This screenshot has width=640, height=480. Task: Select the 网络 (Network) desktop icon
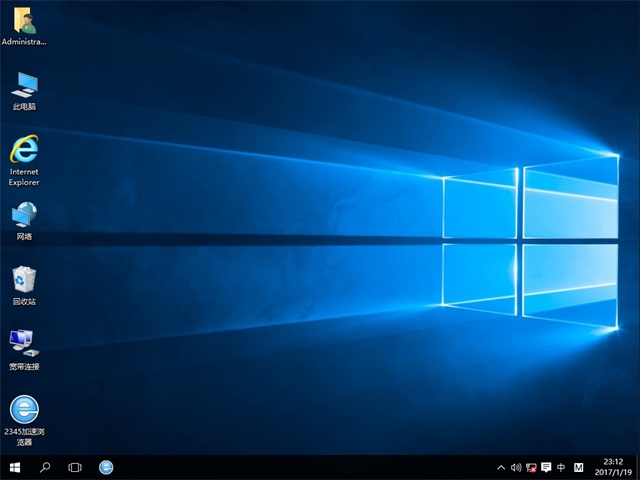point(24,215)
